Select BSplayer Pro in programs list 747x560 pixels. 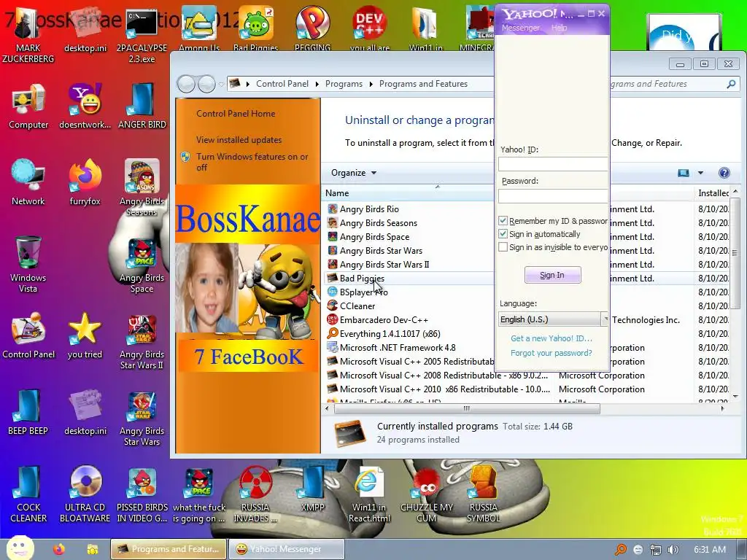click(x=363, y=292)
